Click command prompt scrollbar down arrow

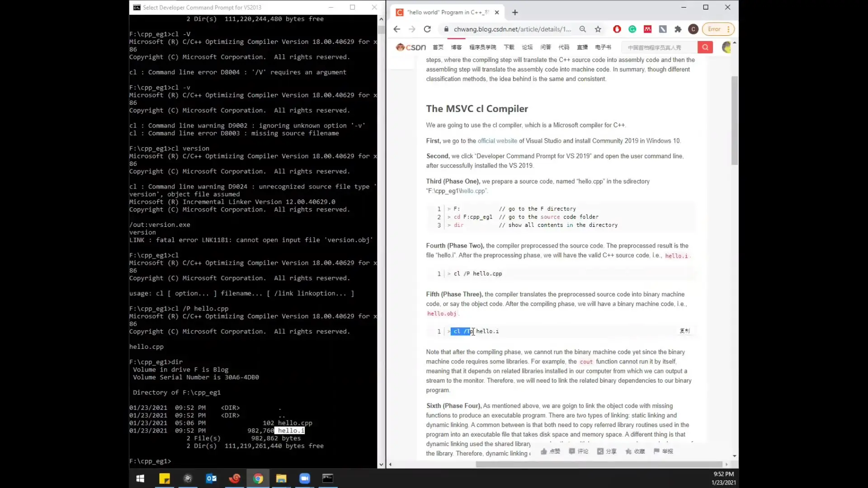point(381,465)
